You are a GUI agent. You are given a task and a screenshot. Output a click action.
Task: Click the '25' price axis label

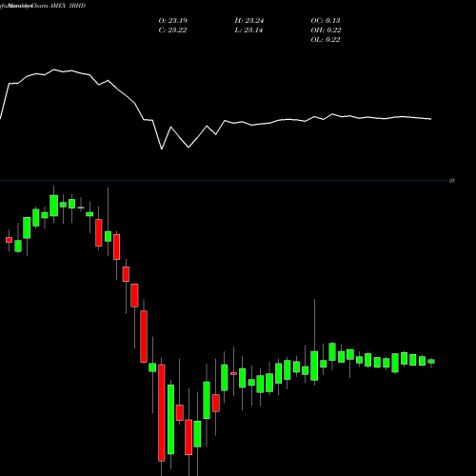[x=452, y=180]
